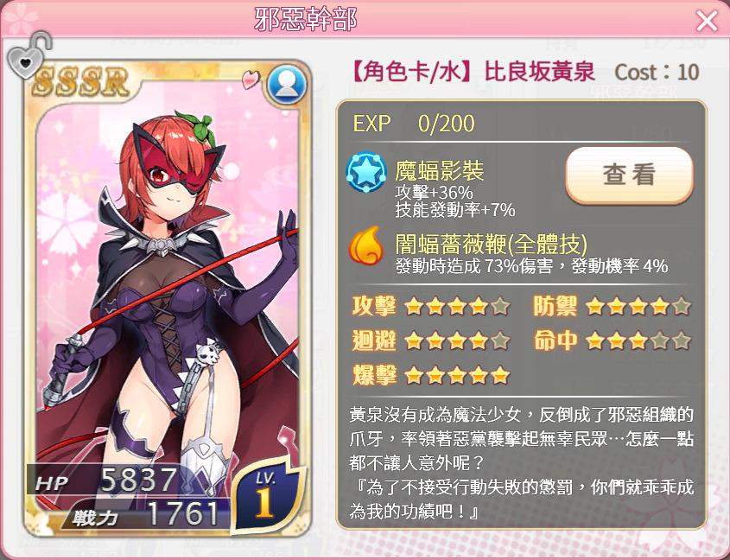
Task: Open the 查看 button
Action: 630,175
